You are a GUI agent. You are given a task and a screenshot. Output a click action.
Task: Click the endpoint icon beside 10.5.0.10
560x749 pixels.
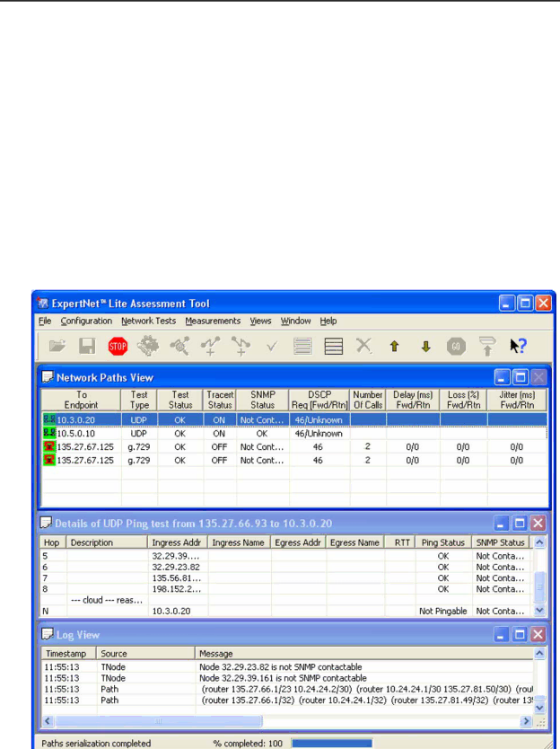click(49, 433)
